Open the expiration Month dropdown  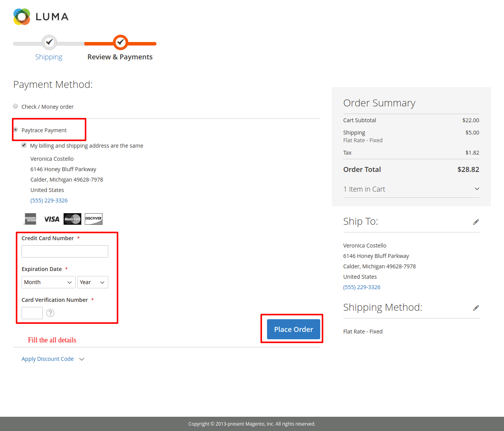point(48,282)
